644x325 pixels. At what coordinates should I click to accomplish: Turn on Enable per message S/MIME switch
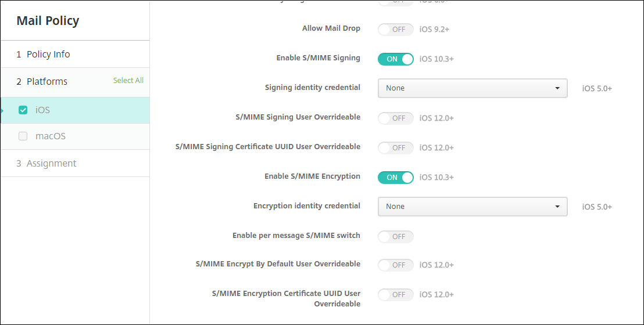click(395, 236)
